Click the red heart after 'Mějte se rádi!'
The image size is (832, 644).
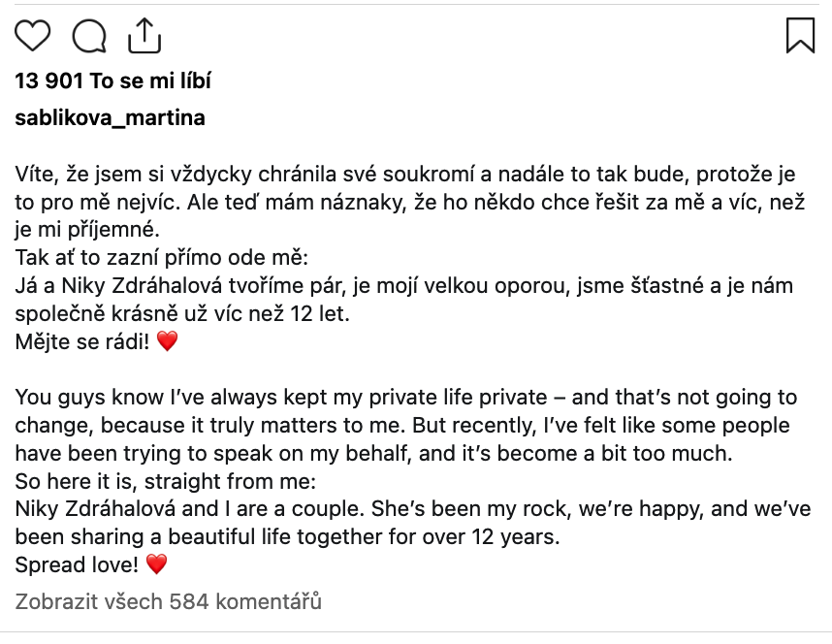pos(167,340)
